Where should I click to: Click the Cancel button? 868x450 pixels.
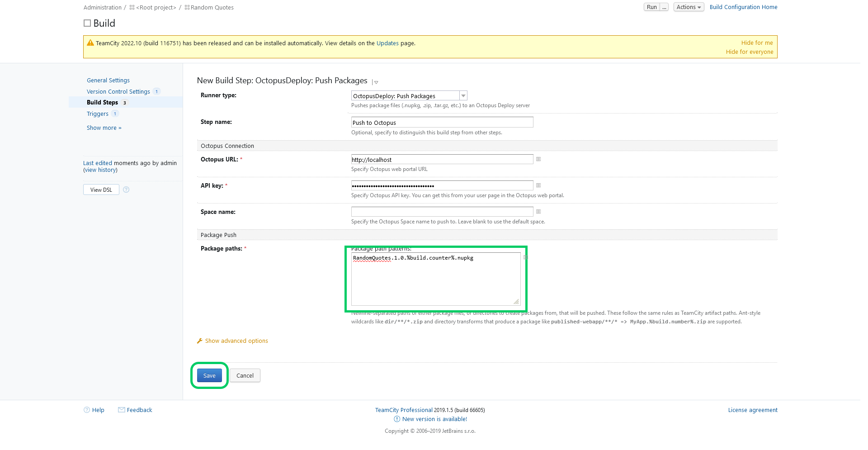pyautogui.click(x=245, y=375)
